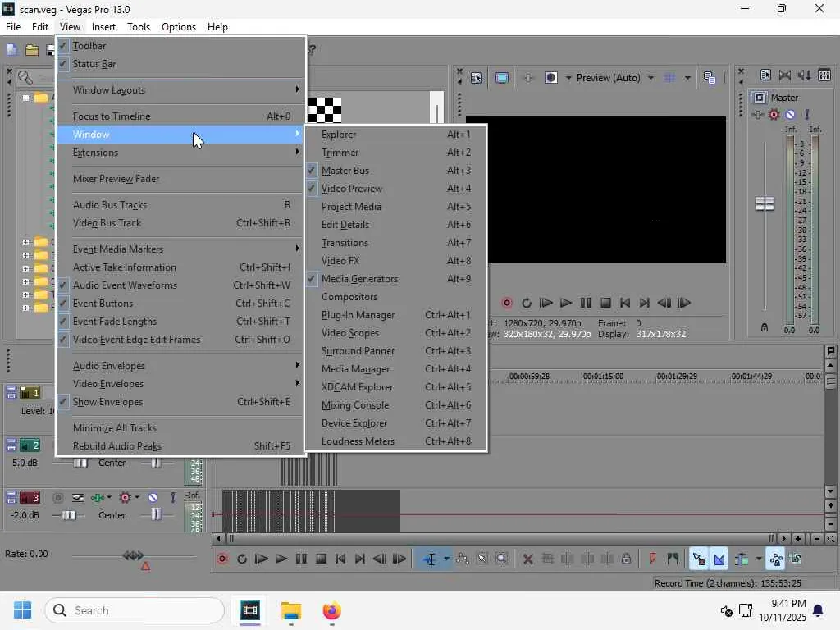This screenshot has width=840, height=630.
Task: Click track 3 arm for record icon
Action: [58, 498]
